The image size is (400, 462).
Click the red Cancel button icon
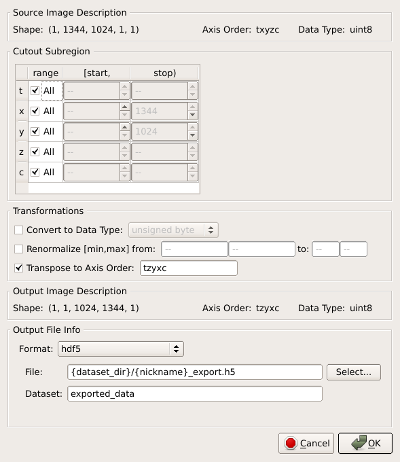pyautogui.click(x=290, y=443)
